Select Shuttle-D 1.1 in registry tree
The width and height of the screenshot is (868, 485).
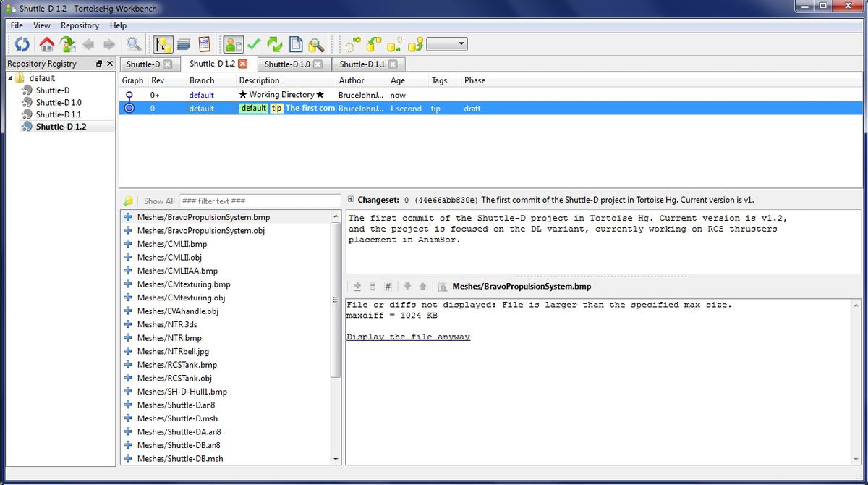tap(59, 114)
